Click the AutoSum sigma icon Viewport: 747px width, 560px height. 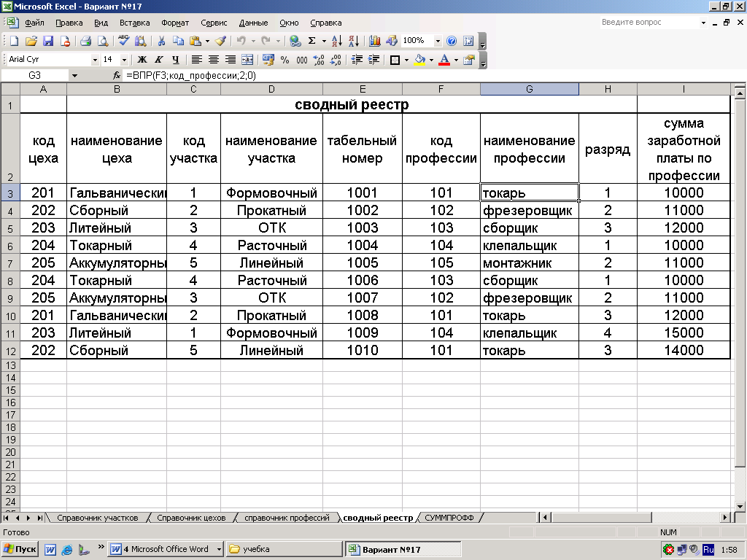(x=312, y=41)
